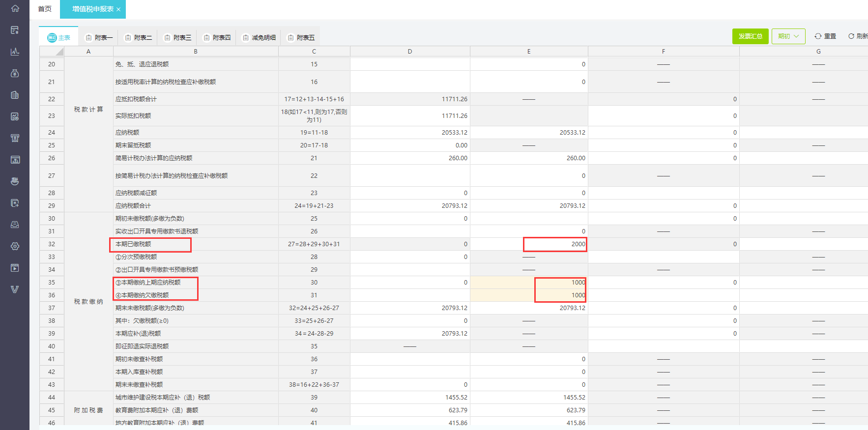This screenshot has height=430, width=868.
Task: Select column D header
Action: pos(410,52)
